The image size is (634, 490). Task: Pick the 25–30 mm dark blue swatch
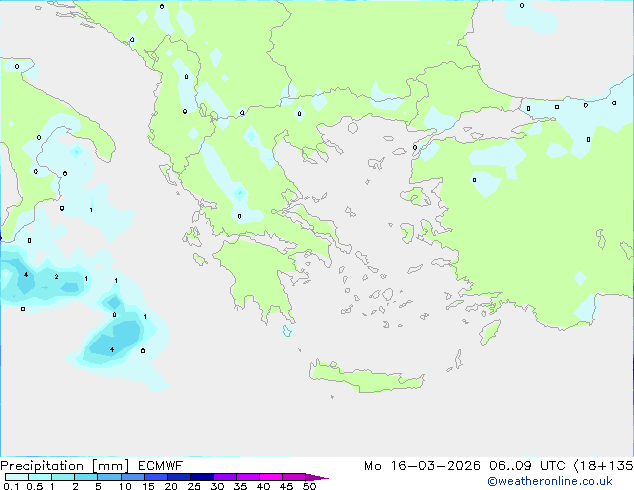click(202, 477)
